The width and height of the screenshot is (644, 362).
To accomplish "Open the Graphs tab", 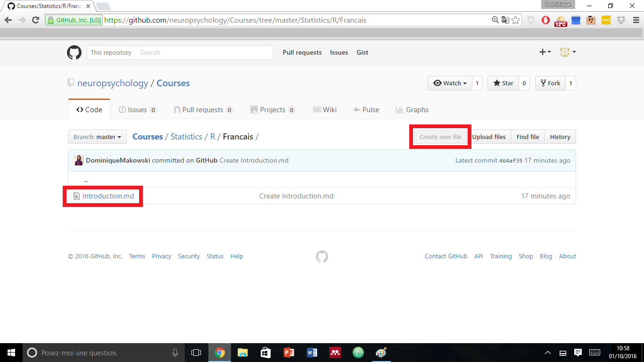I will [x=412, y=109].
